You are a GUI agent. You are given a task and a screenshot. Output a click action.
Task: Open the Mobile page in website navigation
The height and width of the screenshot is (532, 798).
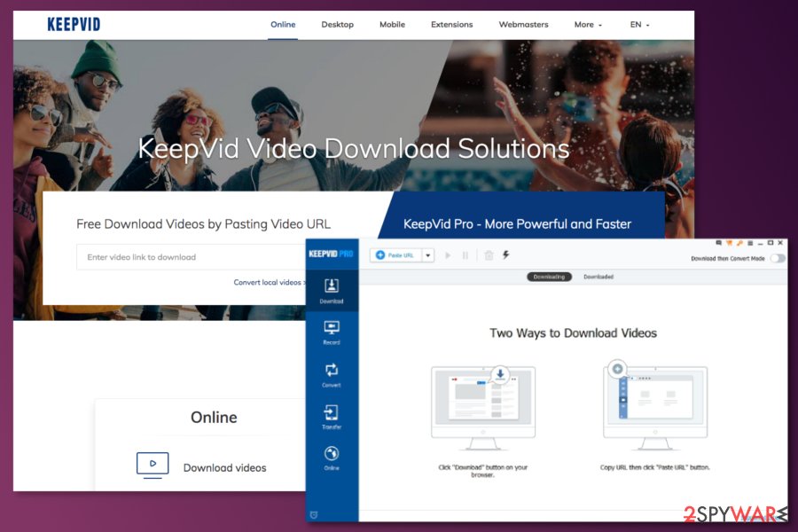coord(393,25)
